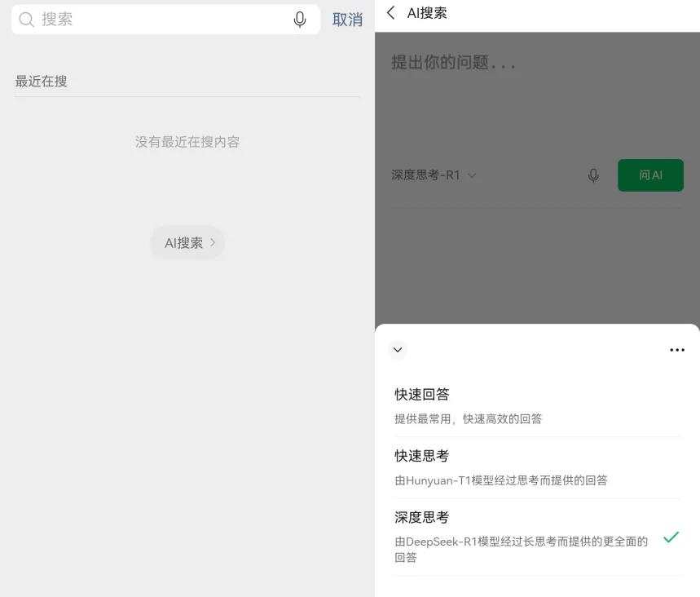Click the green checkmark next to 深度思考
Screen dimensions: 700x597
pyautogui.click(x=671, y=537)
